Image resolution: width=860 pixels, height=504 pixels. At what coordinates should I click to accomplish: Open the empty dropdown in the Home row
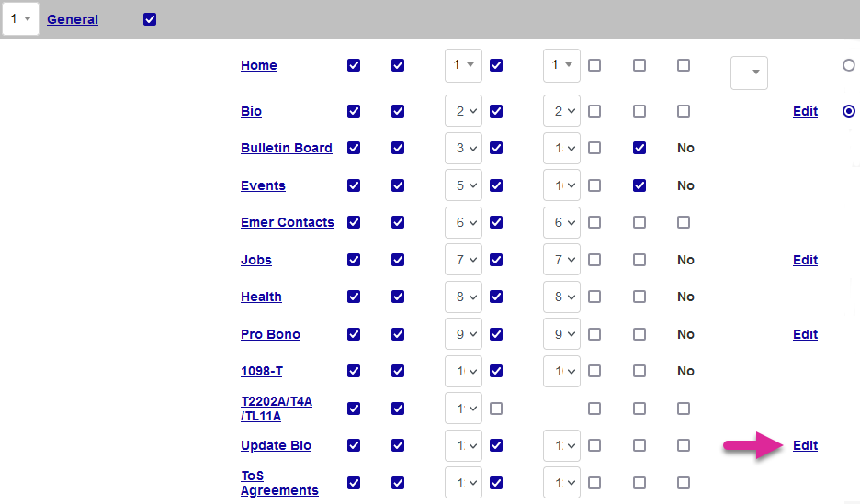[x=749, y=73]
